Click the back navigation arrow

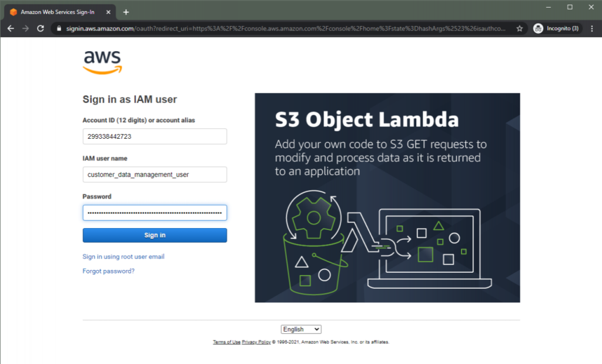(10, 27)
